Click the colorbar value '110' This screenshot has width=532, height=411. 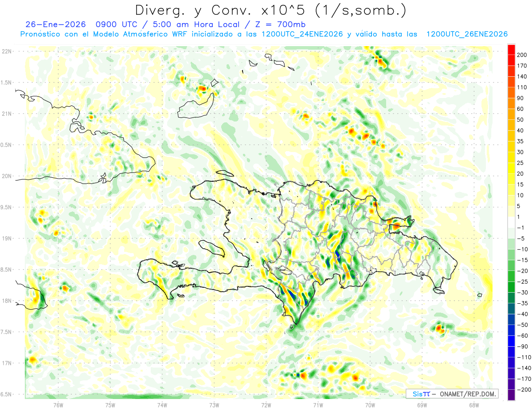[522, 87]
